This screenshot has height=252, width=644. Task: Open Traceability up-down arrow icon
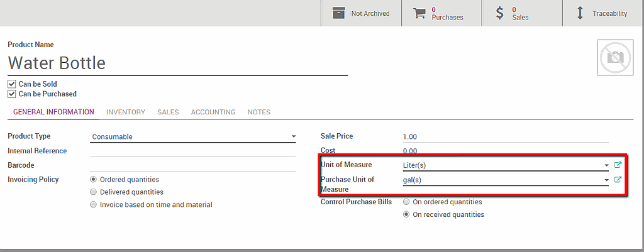580,13
